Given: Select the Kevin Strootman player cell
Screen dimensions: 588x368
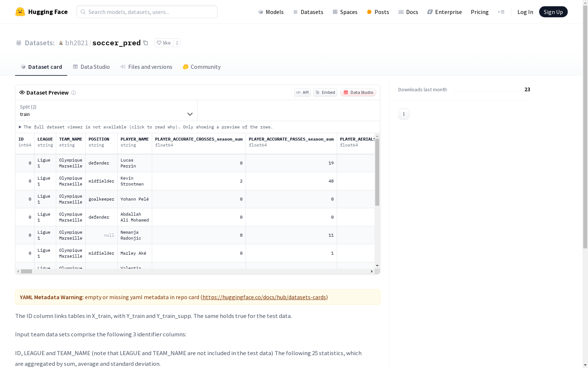Looking at the screenshot, I should click(135, 181).
